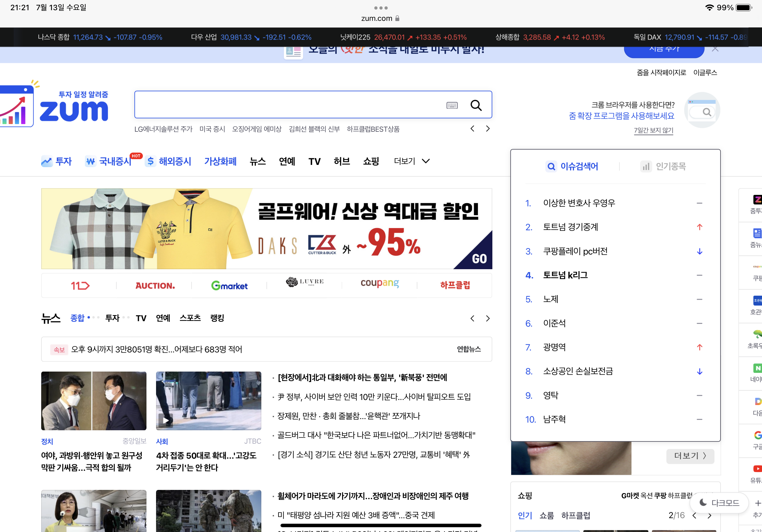762x532 pixels.
Task: Close the blue promotional banner
Action: [x=715, y=49]
